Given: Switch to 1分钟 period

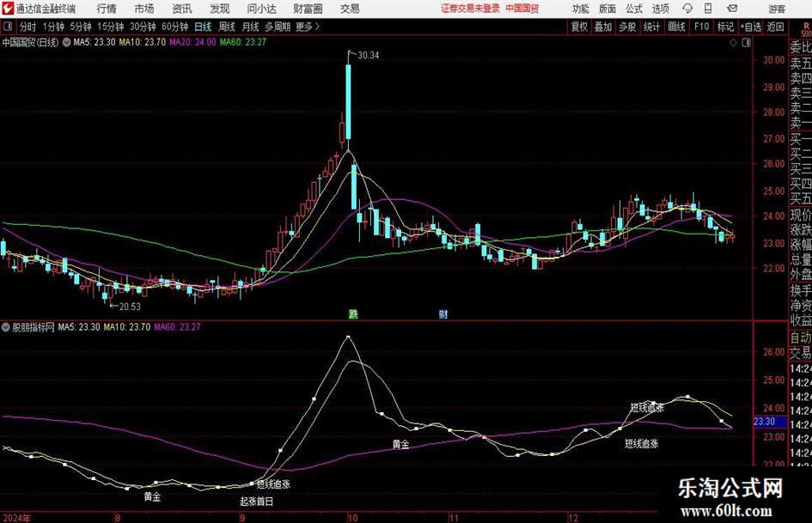Looking at the screenshot, I should pyautogui.click(x=52, y=27).
